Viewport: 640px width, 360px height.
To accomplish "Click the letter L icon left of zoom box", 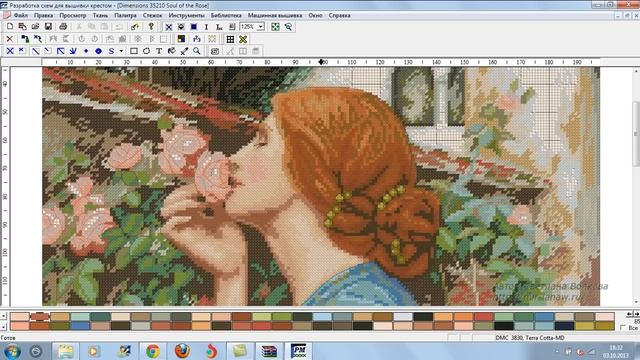I will click(x=219, y=27).
